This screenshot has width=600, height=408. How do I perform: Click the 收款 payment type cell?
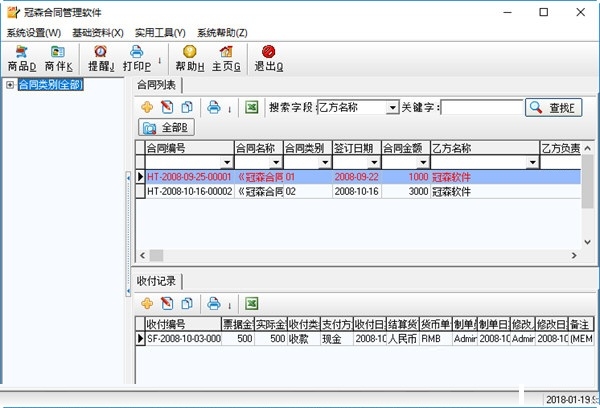304,339
